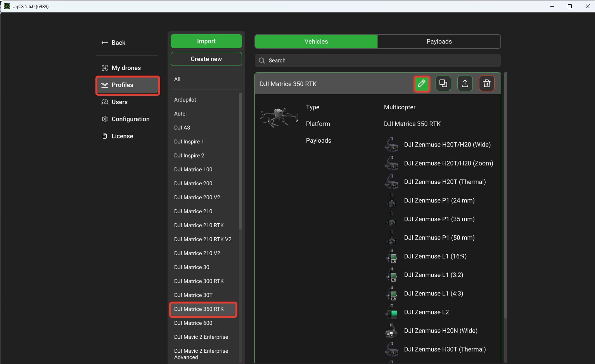
Task: Click the DJI Zenmuse H20T (Thermal) payload name
Action: (445, 182)
